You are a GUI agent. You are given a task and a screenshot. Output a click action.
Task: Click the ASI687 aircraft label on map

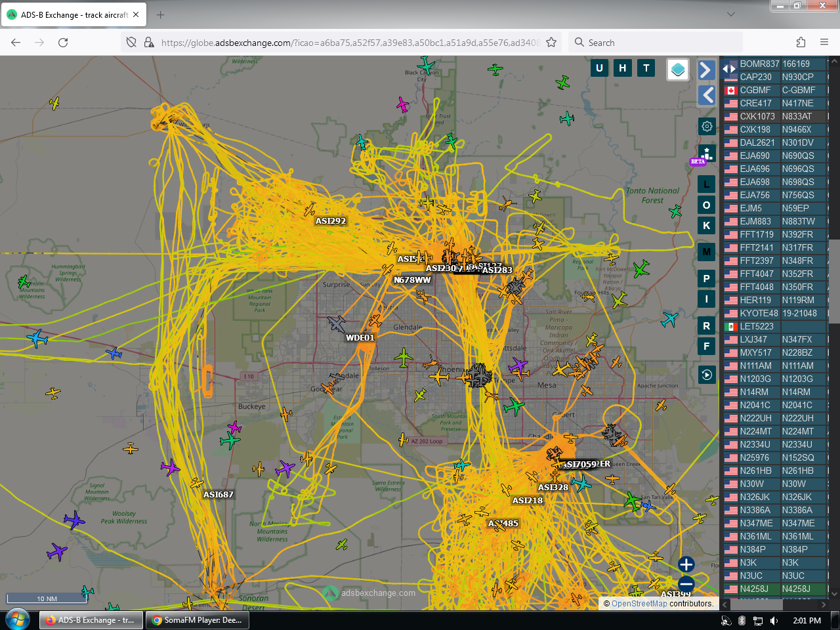pos(219,495)
